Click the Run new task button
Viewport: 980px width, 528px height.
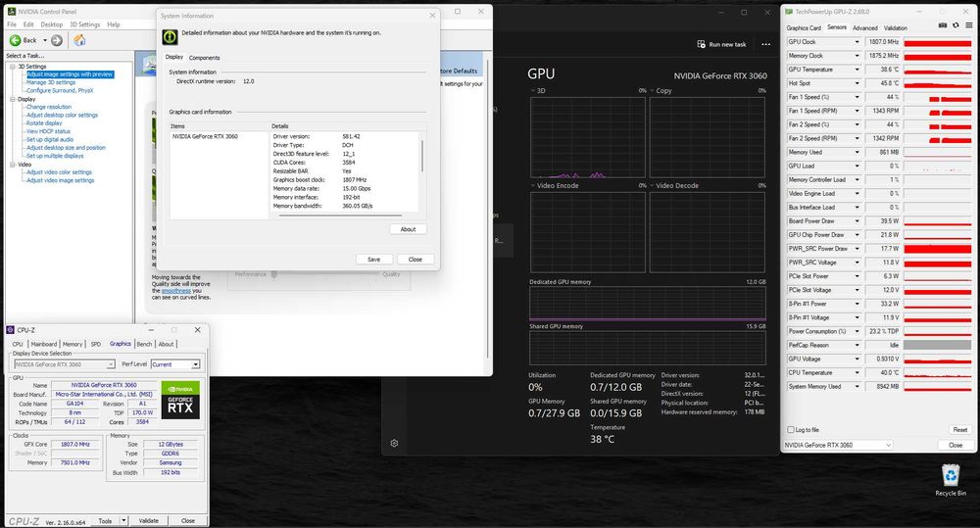[722, 44]
